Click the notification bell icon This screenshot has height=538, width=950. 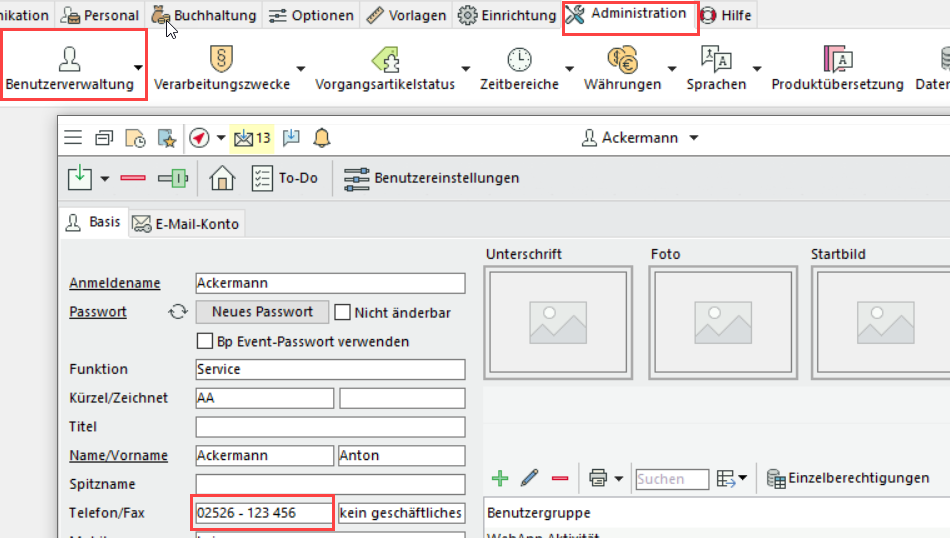point(322,138)
